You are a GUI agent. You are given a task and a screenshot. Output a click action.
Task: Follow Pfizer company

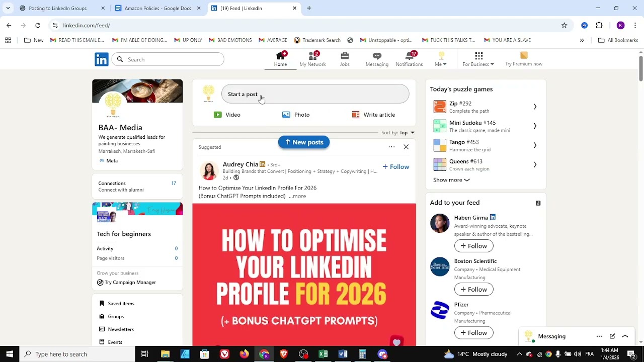[x=474, y=333]
